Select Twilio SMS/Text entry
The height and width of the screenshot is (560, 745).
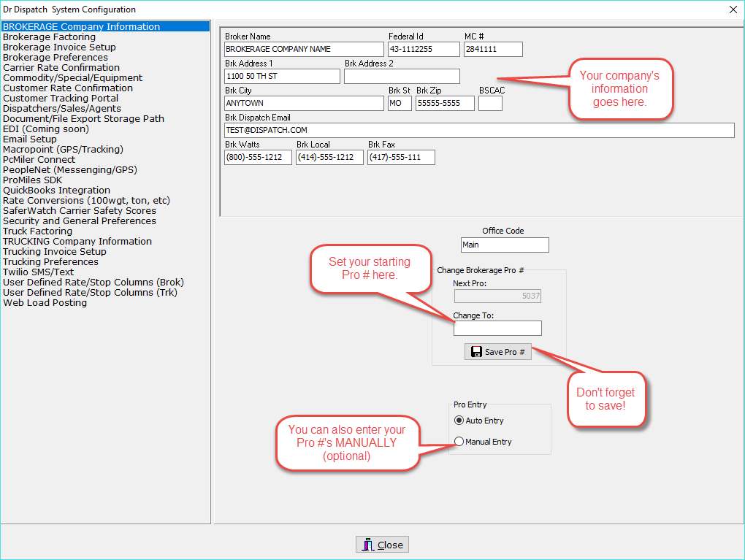click(39, 272)
